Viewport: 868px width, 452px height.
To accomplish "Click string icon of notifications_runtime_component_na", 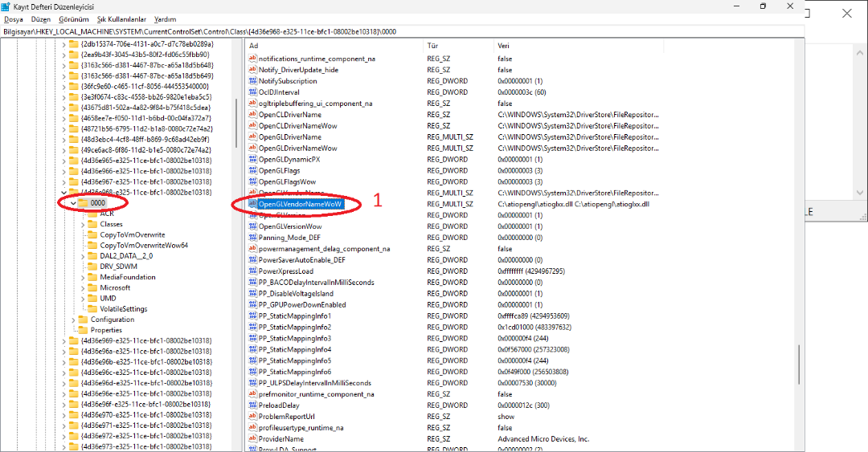I will [253, 59].
